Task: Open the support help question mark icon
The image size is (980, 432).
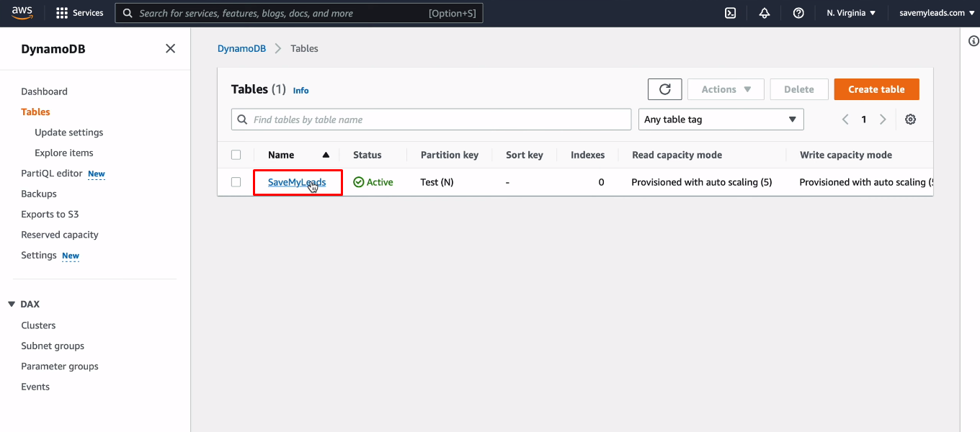Action: pyautogui.click(x=798, y=13)
